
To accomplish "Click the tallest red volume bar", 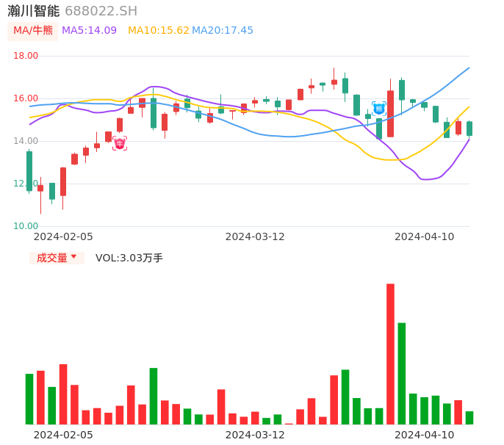I will [390, 354].
